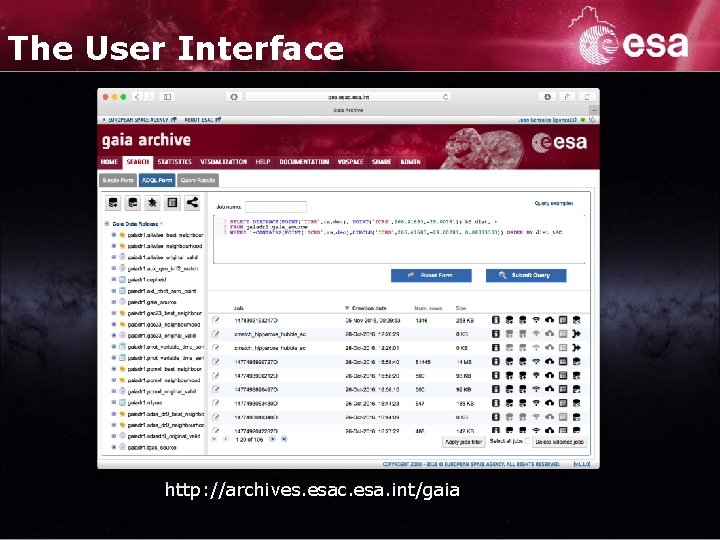Click the table-layout icon above the table tree
This screenshot has width=720, height=540.
pyautogui.click(x=172, y=202)
